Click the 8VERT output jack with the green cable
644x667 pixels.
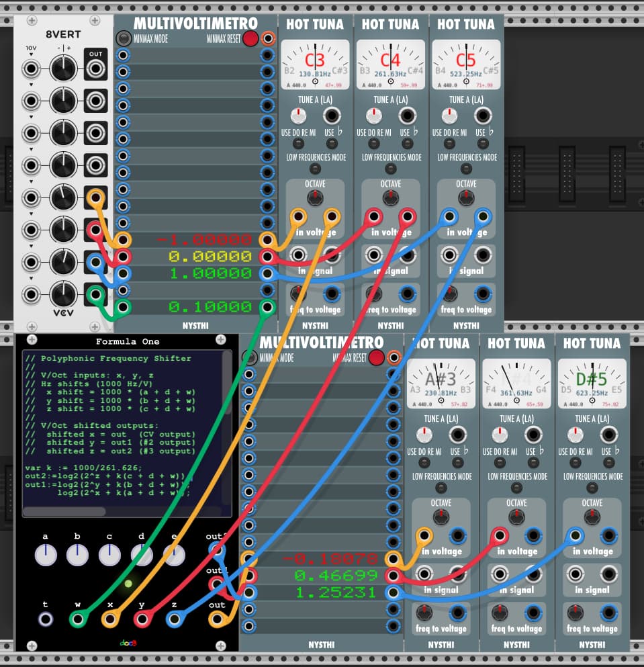point(96,294)
